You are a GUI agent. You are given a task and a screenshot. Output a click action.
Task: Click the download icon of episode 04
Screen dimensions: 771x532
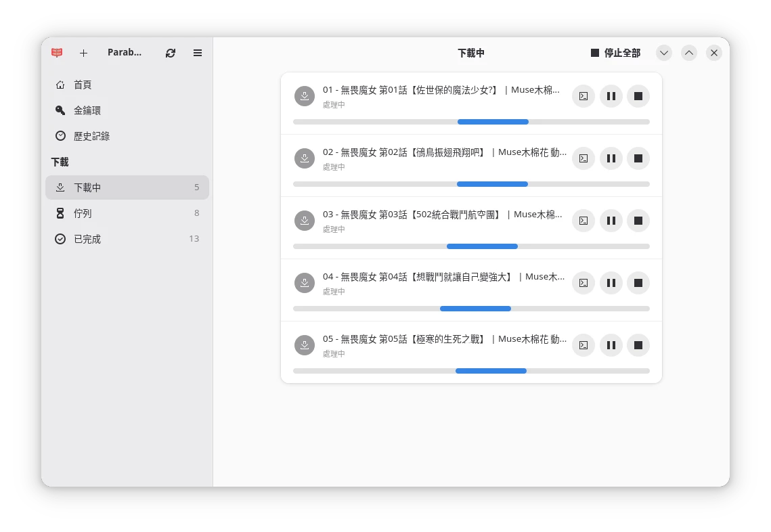305,283
